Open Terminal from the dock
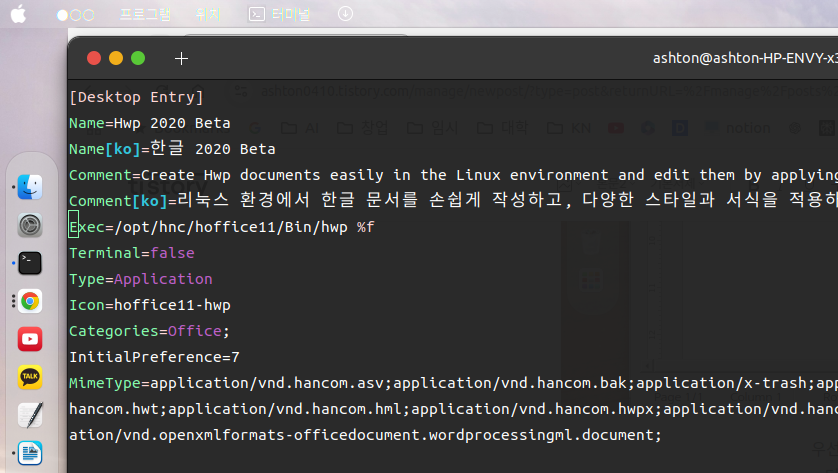 point(30,263)
